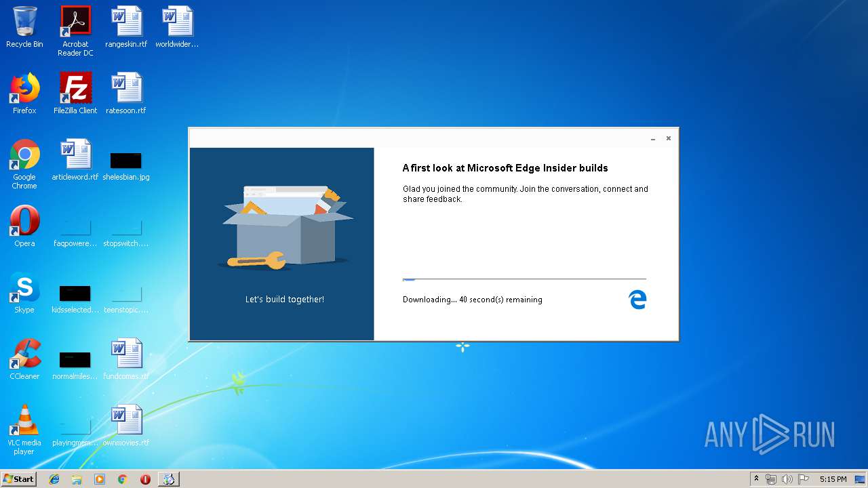Select the ownmovies.rtf document
This screenshot has width=868, height=488.
point(126,426)
